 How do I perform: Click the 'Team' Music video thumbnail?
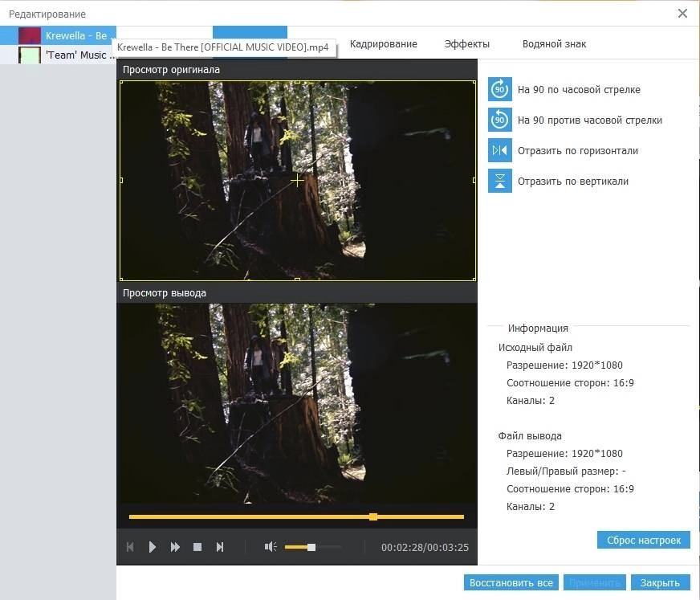click(30, 55)
